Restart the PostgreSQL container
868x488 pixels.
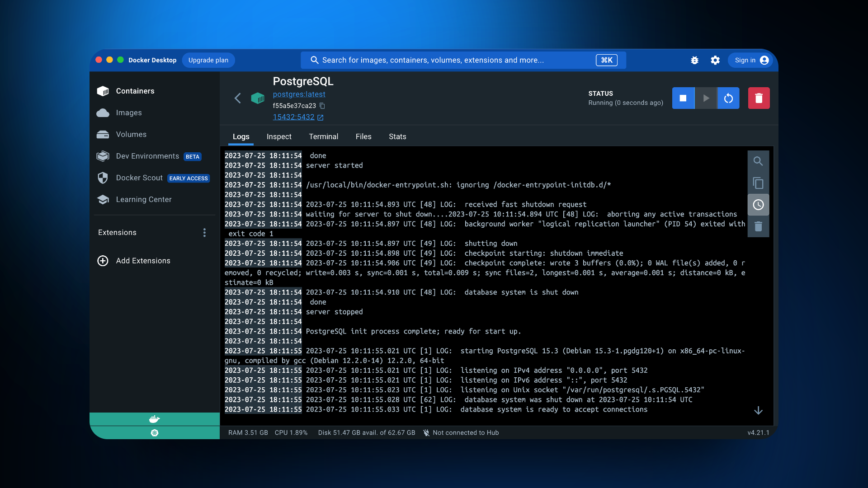(728, 98)
